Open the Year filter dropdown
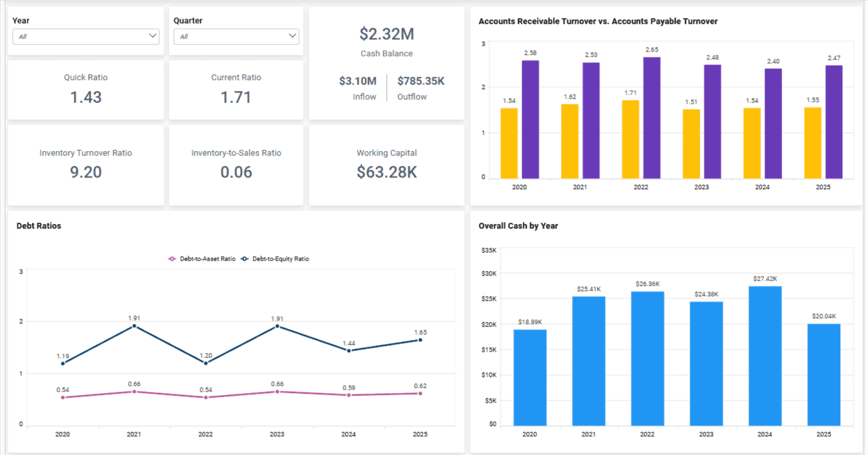 point(86,36)
